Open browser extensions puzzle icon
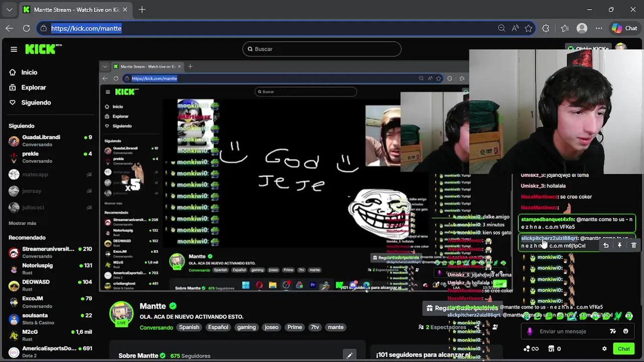The image size is (644, 362). click(546, 28)
